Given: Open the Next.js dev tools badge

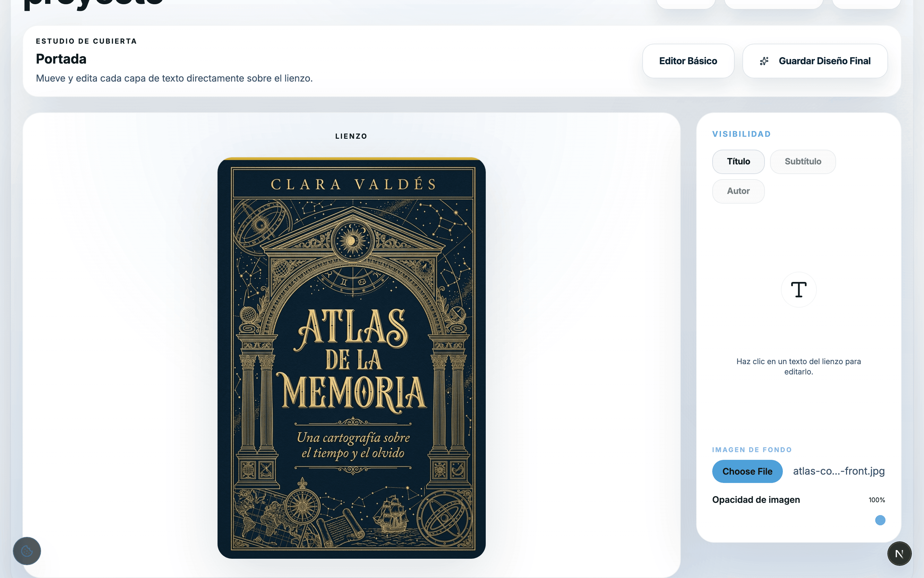Looking at the screenshot, I should pyautogui.click(x=899, y=554).
